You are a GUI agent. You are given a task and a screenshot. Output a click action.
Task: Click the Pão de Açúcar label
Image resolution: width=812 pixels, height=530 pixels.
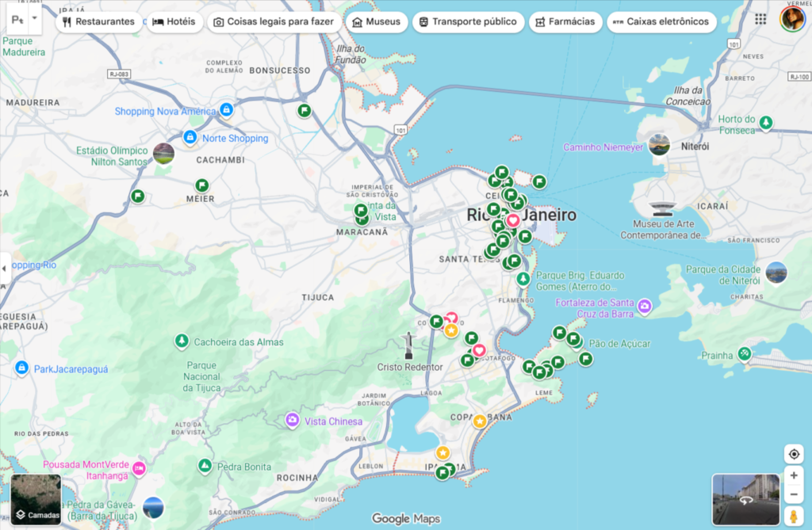(x=619, y=344)
